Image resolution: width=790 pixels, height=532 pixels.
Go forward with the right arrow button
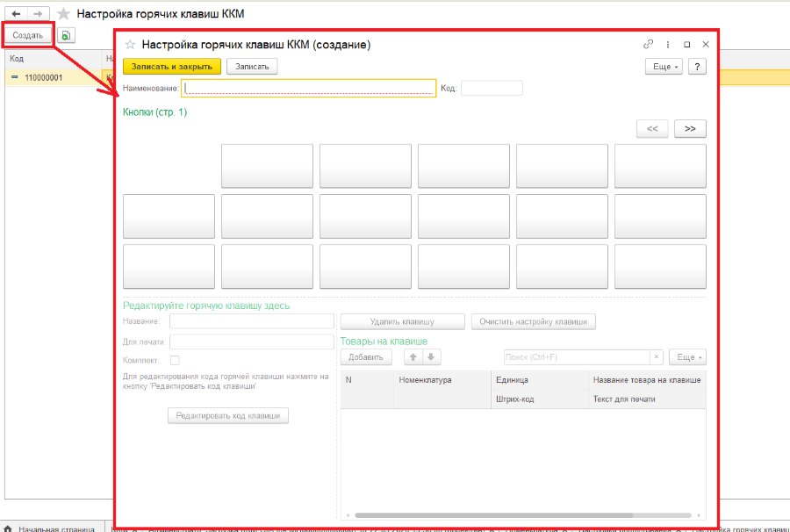pyautogui.click(x=38, y=13)
